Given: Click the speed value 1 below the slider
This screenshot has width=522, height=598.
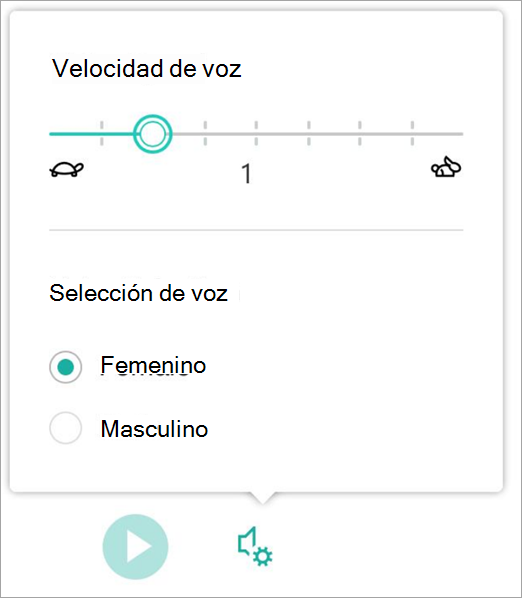Looking at the screenshot, I should [247, 174].
